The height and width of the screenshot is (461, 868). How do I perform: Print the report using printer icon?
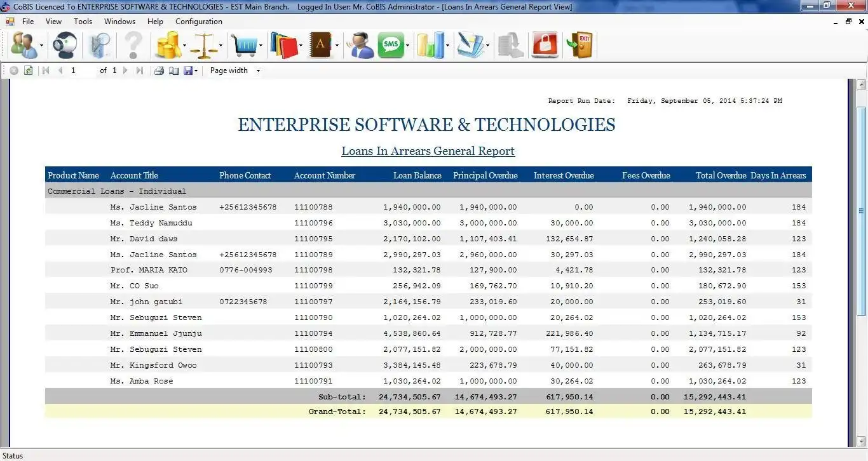(x=159, y=70)
